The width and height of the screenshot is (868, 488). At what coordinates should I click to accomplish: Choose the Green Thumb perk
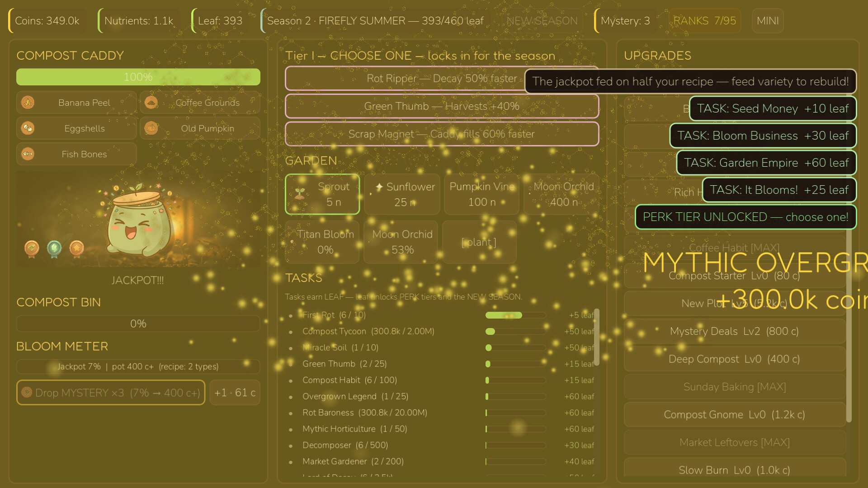442,106
